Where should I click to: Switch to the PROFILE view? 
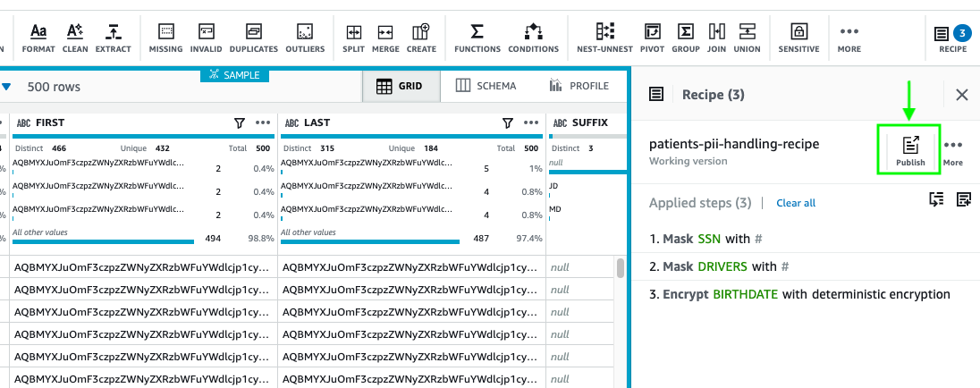coord(579,86)
